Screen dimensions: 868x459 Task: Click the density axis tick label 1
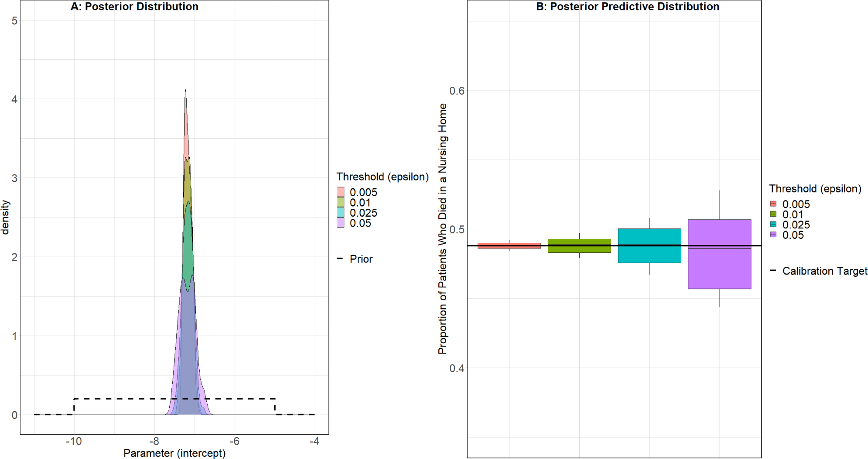[14, 336]
